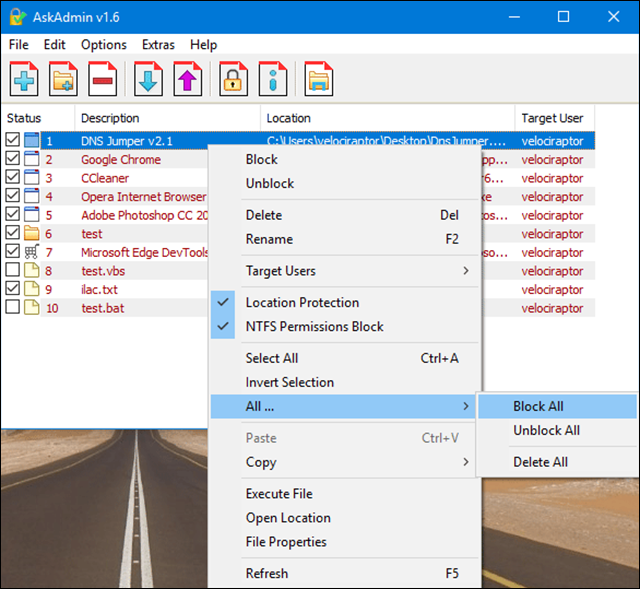Viewport: 640px width, 589px height.
Task: Toggle the Opera Internet Browser checkbox
Action: 13,195
